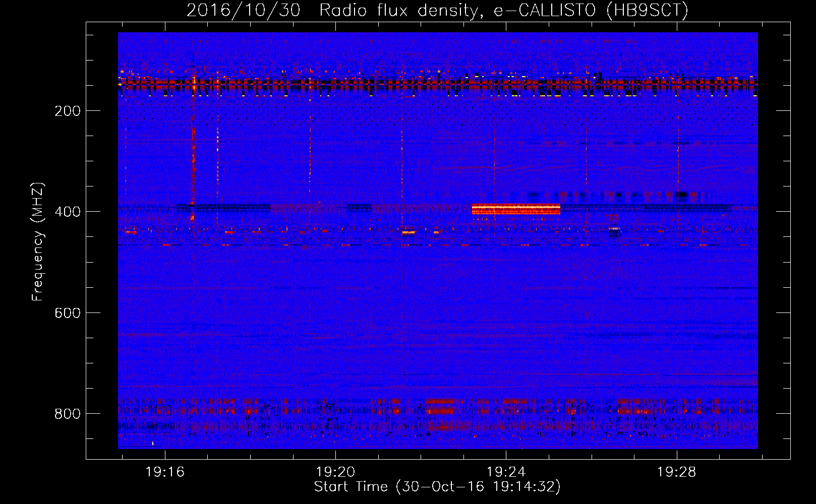Click the 'Frequency (MHZ)' axis label
This screenshot has height=504, width=816.
[38, 242]
